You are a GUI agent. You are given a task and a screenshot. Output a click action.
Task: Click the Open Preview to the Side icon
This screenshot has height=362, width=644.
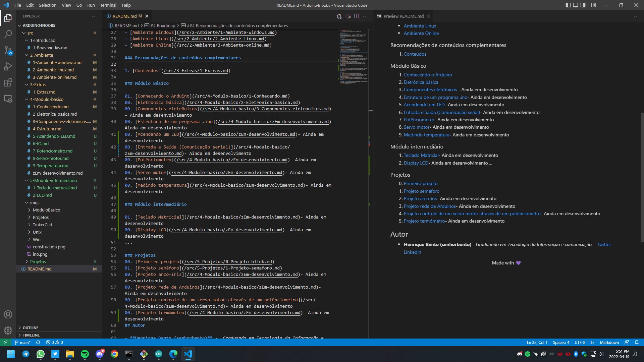pos(348,16)
